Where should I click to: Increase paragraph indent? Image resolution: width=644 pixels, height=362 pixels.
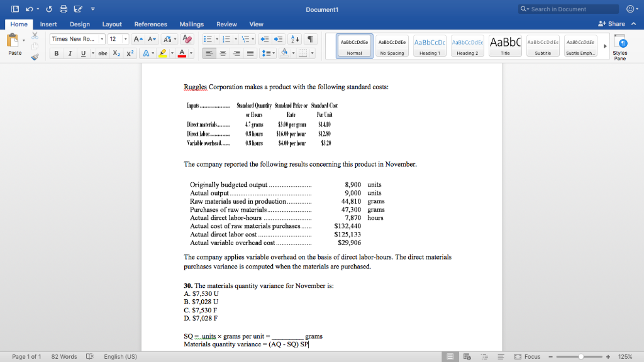point(278,39)
